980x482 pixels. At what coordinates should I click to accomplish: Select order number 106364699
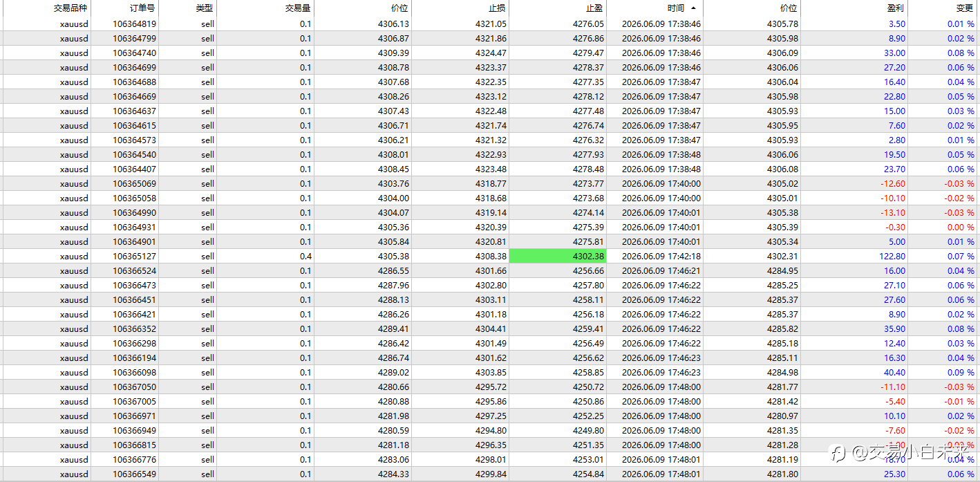(134, 67)
